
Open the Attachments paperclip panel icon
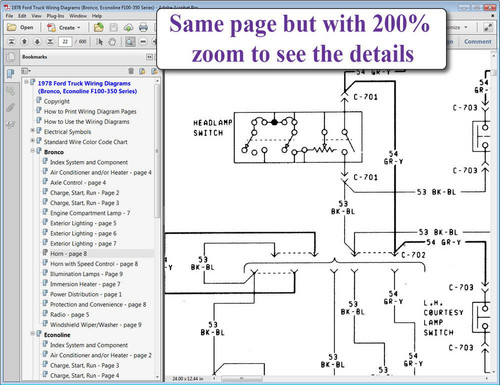point(11,108)
